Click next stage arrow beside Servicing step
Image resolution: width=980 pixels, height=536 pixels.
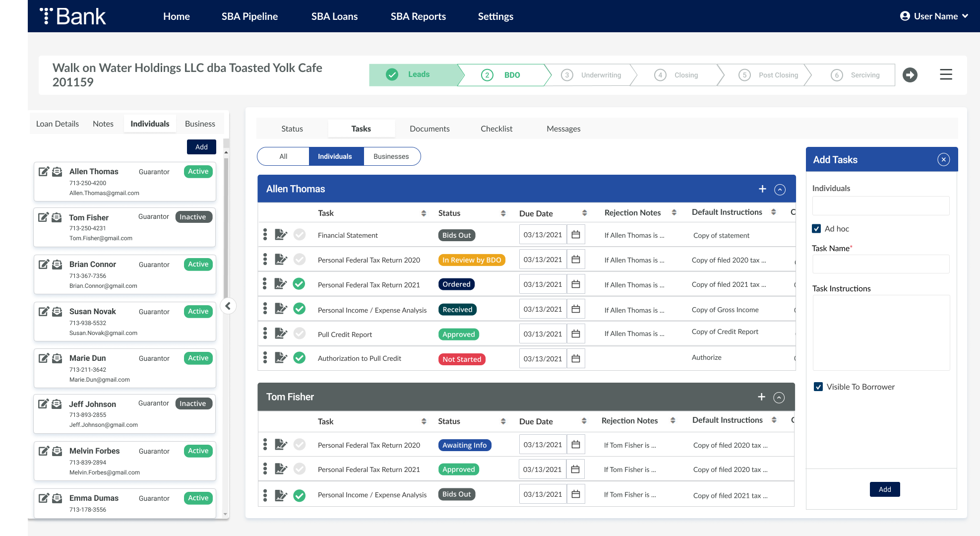[910, 75]
